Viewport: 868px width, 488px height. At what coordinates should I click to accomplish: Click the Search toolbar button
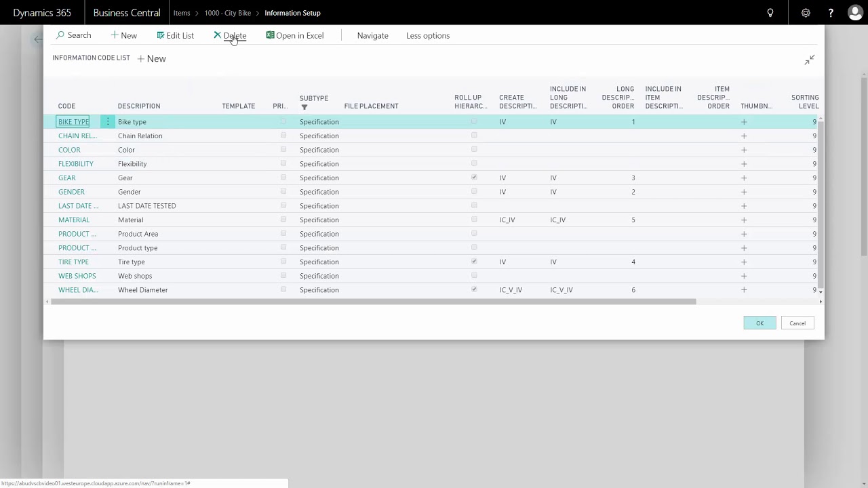(73, 35)
